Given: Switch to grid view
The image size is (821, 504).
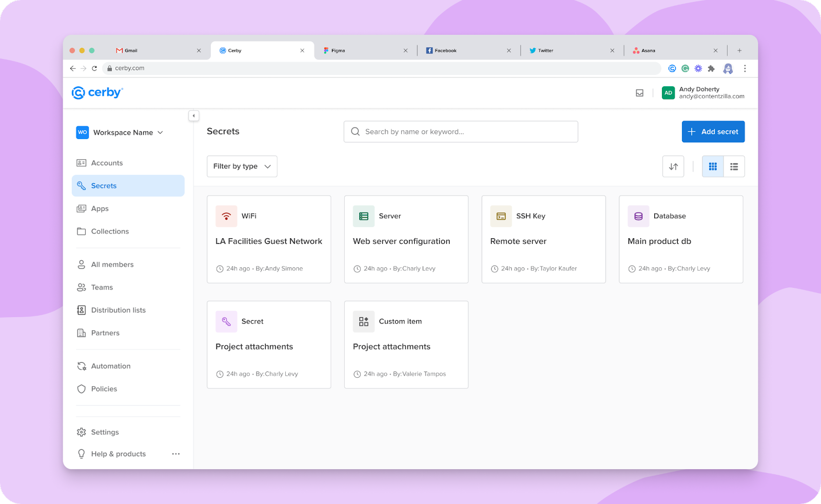Looking at the screenshot, I should click(x=713, y=166).
